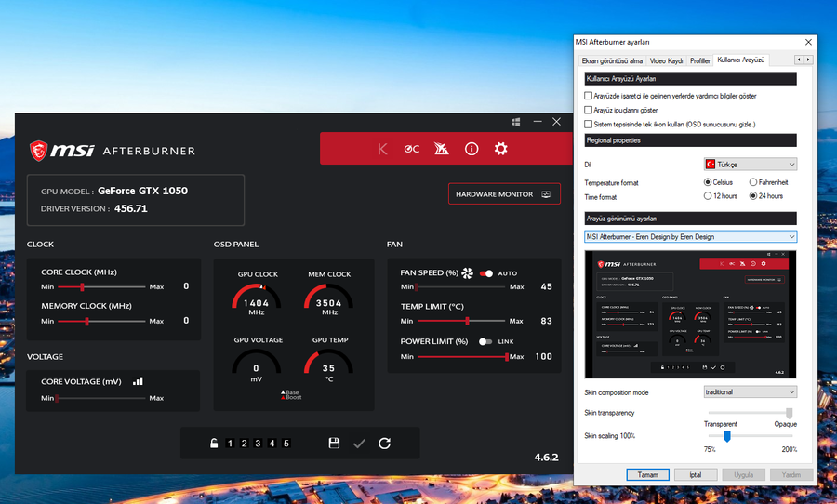Click the GeForce GTX 1050 model text
Screen dimensions: 837x504
[x=142, y=191]
